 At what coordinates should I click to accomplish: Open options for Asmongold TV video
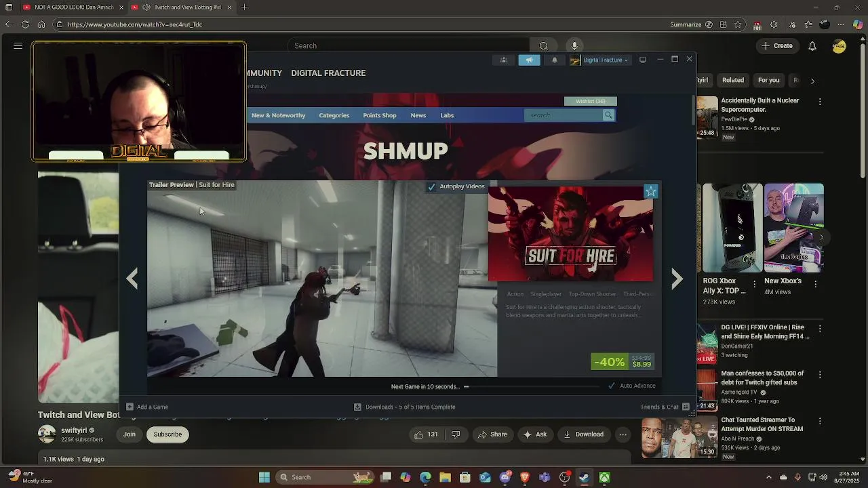(820, 375)
